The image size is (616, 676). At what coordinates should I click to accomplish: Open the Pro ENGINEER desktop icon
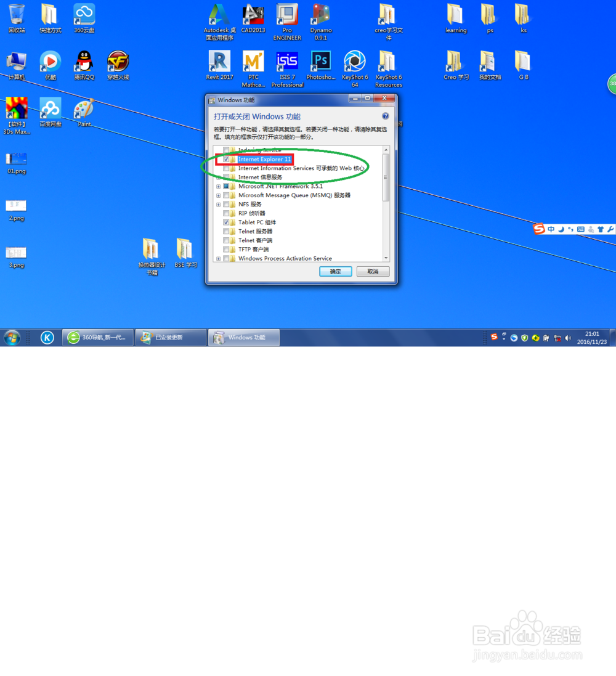click(287, 22)
